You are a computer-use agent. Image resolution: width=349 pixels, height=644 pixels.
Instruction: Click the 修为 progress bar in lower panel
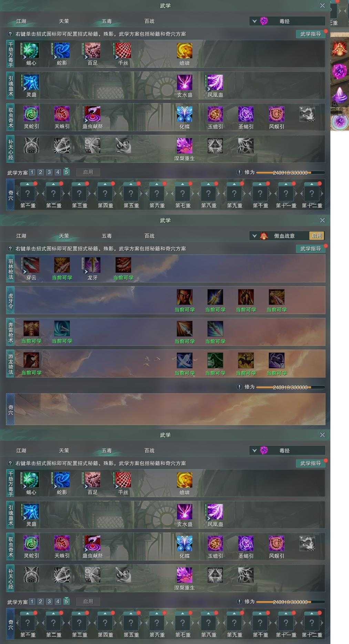290,602
